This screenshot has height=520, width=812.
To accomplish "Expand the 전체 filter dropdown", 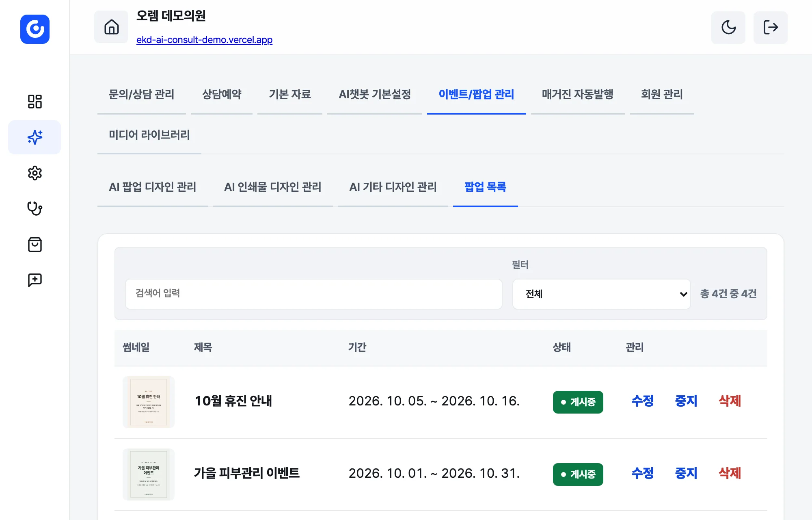I will (x=602, y=294).
